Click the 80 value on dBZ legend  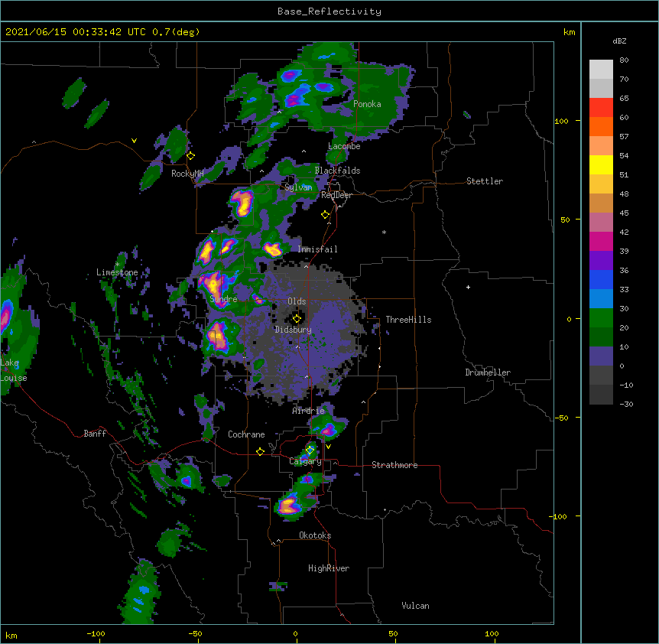(x=624, y=60)
